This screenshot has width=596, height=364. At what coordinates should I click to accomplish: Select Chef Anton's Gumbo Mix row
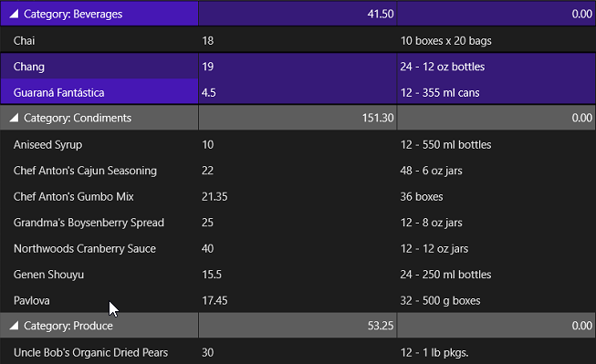(x=298, y=196)
